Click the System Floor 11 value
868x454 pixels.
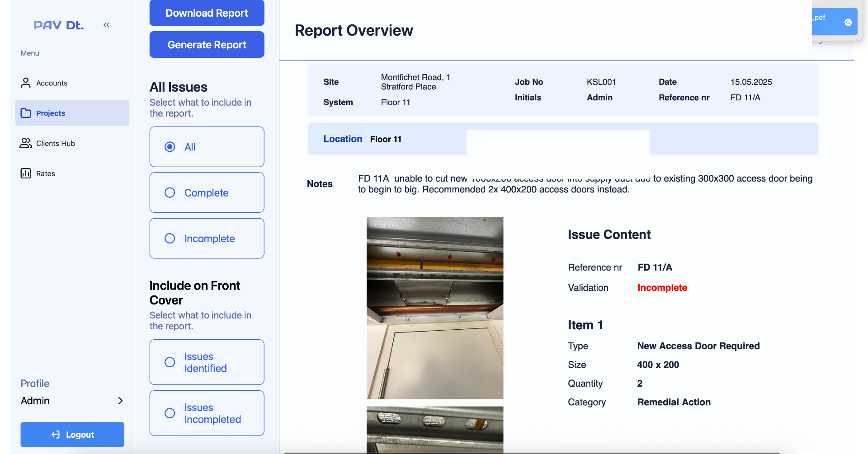pos(396,102)
